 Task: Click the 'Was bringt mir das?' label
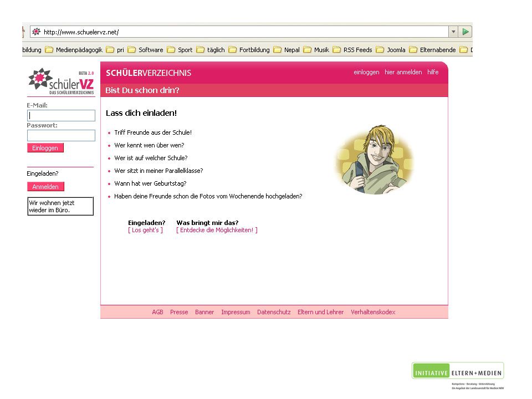(x=207, y=223)
